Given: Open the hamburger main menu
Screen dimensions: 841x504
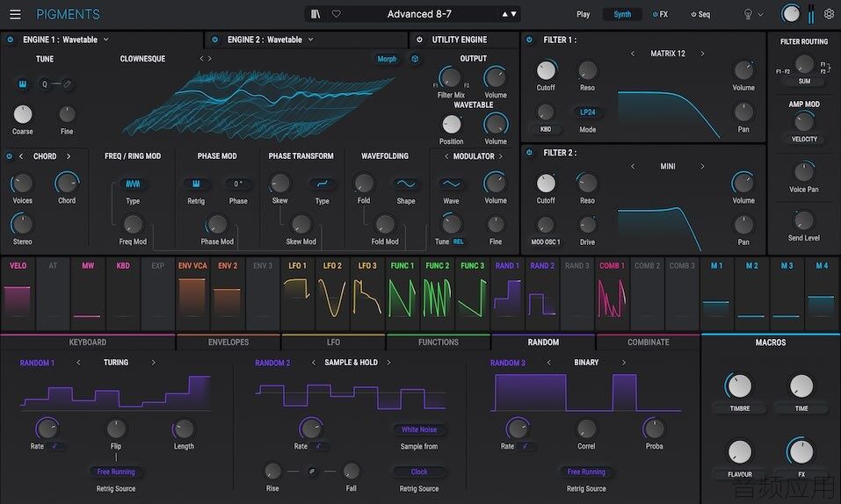Looking at the screenshot, I should [15, 14].
